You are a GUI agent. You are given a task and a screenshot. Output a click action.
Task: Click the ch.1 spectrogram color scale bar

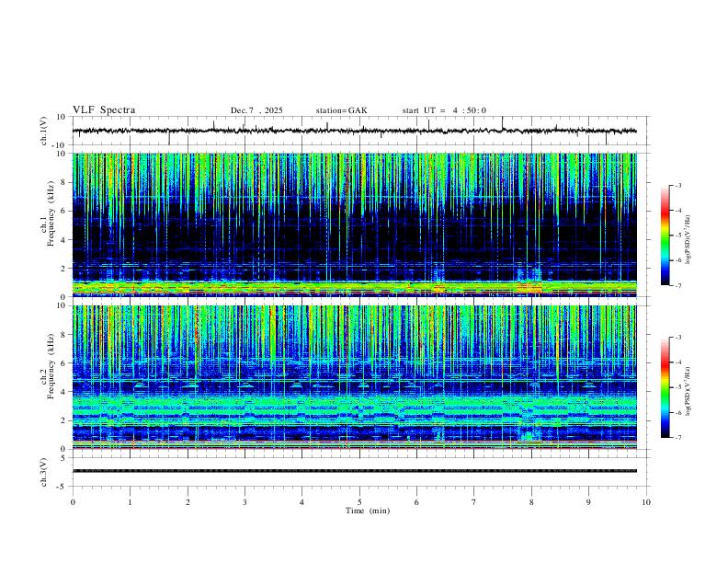coord(665,236)
